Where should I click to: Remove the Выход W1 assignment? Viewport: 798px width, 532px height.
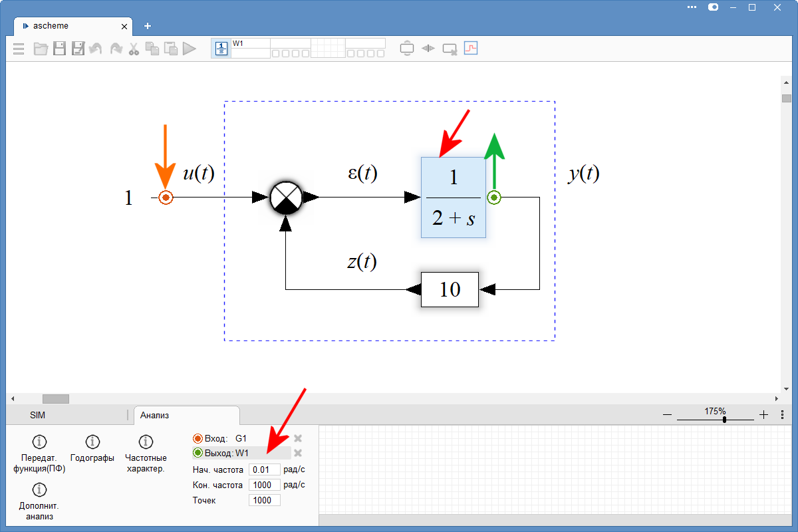(x=298, y=453)
